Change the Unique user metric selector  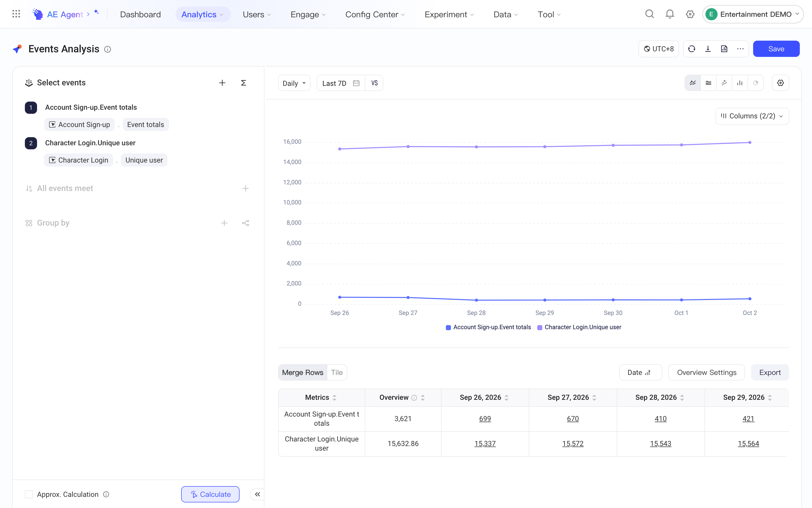(144, 160)
